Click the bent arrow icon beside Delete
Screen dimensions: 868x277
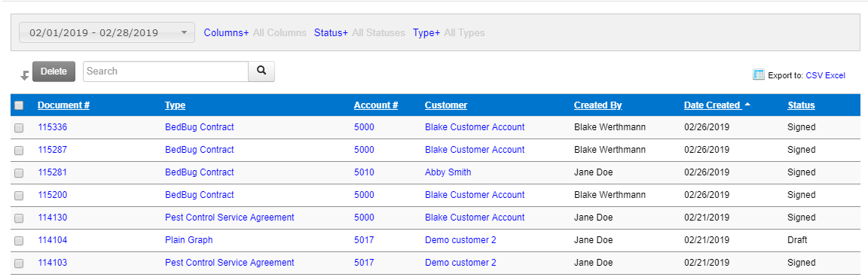pos(24,76)
